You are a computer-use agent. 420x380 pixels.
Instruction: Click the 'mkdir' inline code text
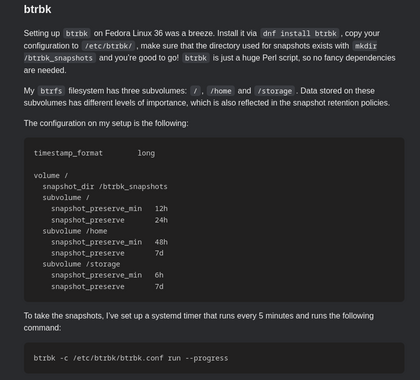[x=366, y=46]
